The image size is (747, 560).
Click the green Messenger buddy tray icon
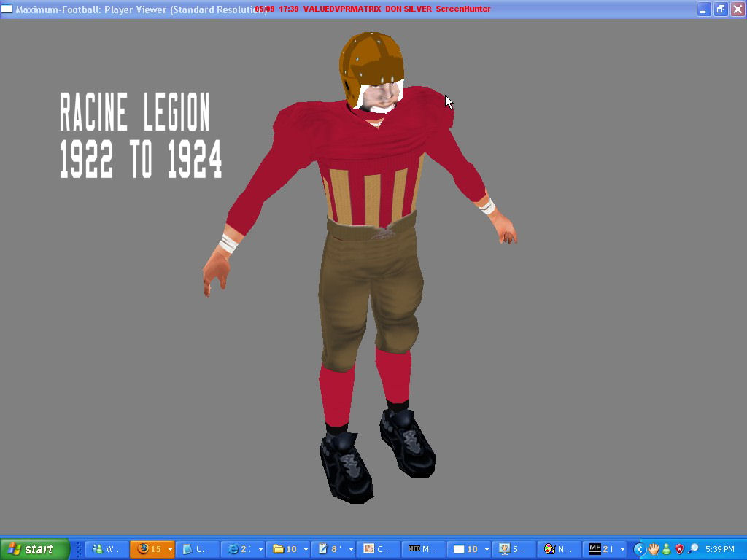click(667, 549)
